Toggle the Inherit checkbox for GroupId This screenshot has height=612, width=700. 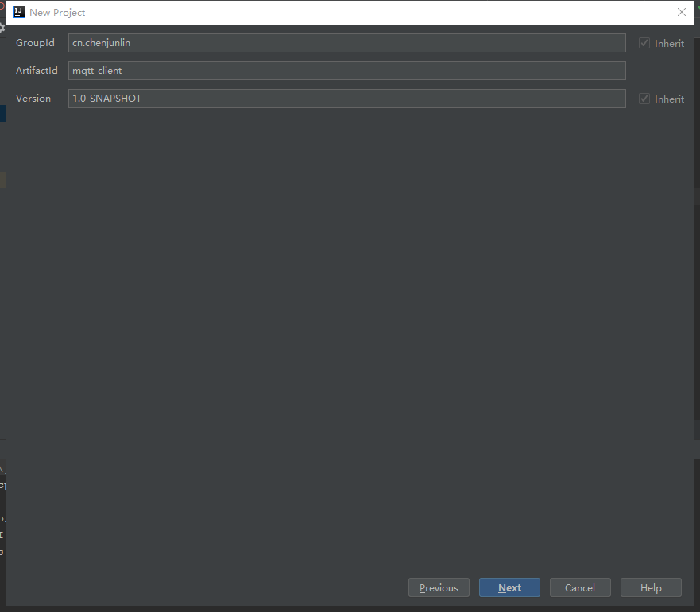coord(644,43)
